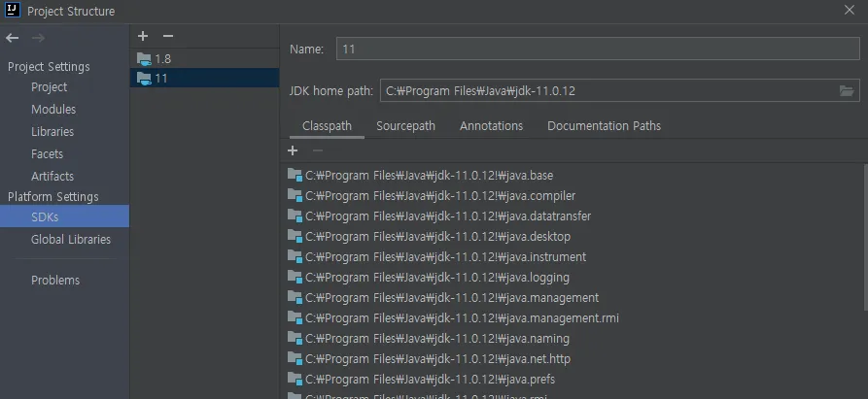868x399 pixels.
Task: Open Libraries settings
Action: [52, 131]
